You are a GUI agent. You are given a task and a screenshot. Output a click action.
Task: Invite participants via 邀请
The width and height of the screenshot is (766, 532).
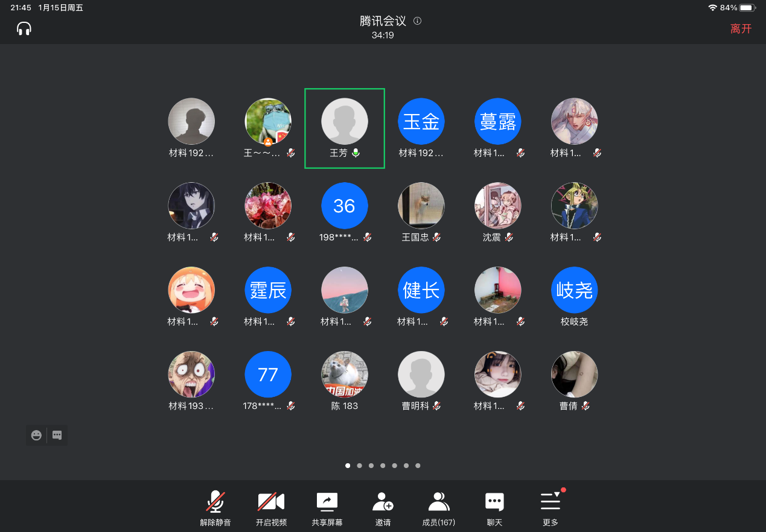[383, 508]
